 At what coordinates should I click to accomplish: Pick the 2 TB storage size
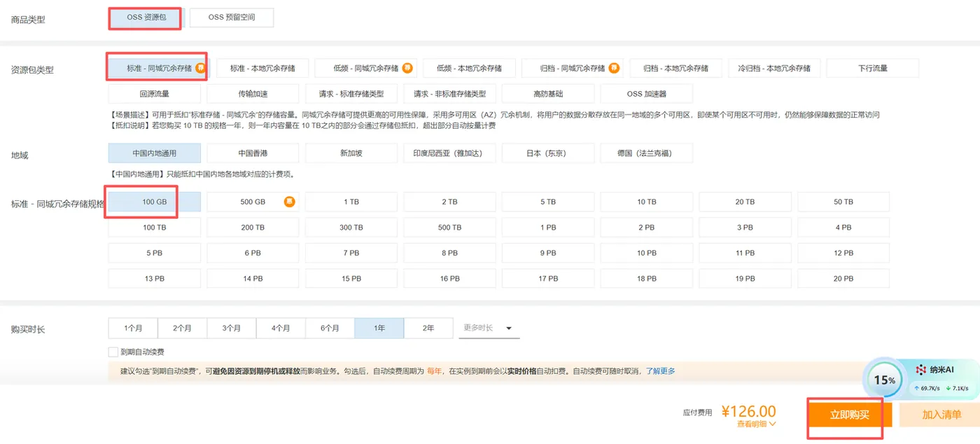coord(449,202)
